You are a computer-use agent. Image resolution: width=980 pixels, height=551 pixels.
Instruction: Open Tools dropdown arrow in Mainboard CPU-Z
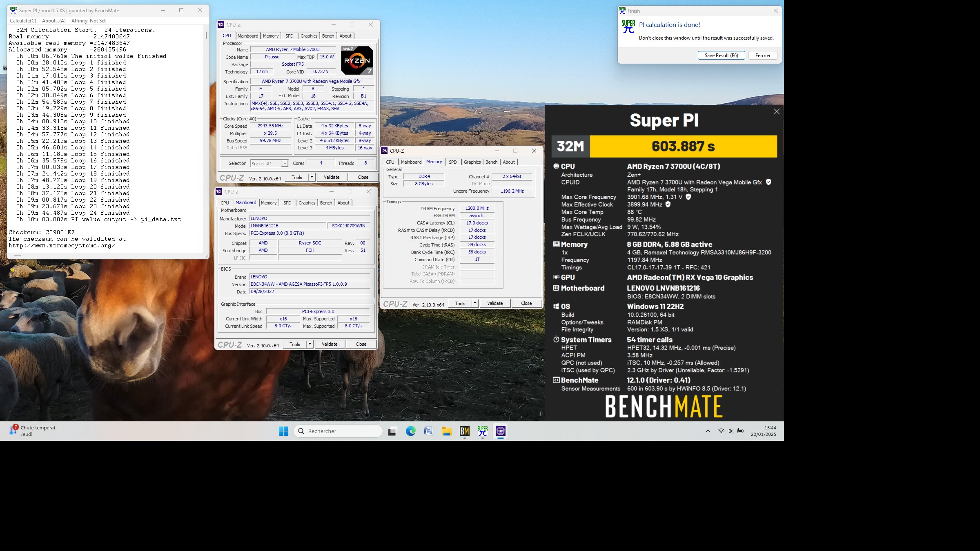(x=310, y=344)
